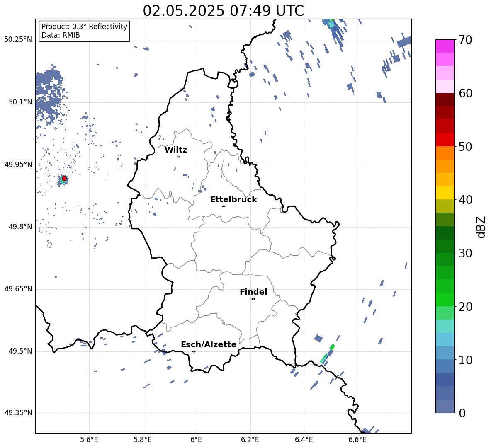This screenshot has height=448, width=491.
Task: Click the 6°E longitude label
Action: 196,440
